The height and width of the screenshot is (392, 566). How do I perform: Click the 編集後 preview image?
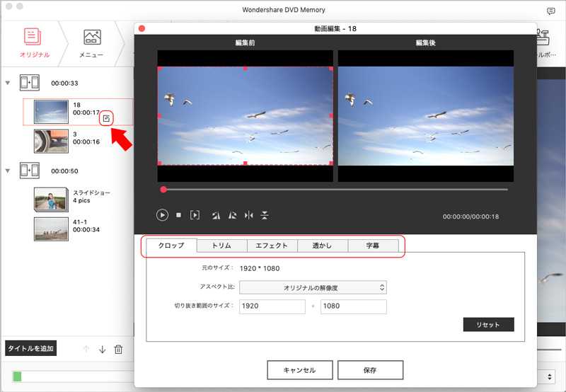(x=426, y=116)
